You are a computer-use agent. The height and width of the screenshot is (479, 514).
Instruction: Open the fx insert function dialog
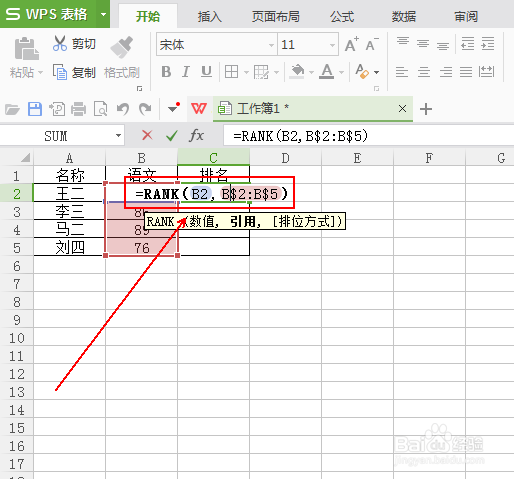click(196, 135)
